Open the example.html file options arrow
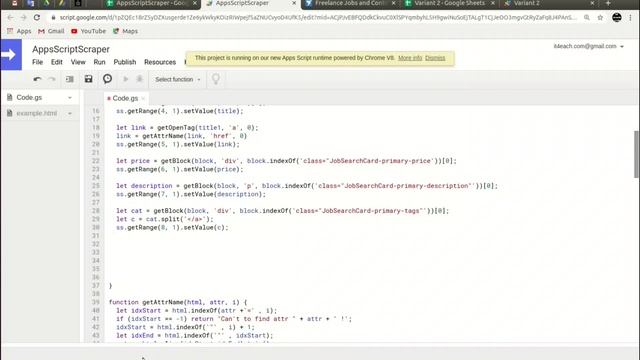The height and width of the screenshot is (360, 640). pos(70,113)
